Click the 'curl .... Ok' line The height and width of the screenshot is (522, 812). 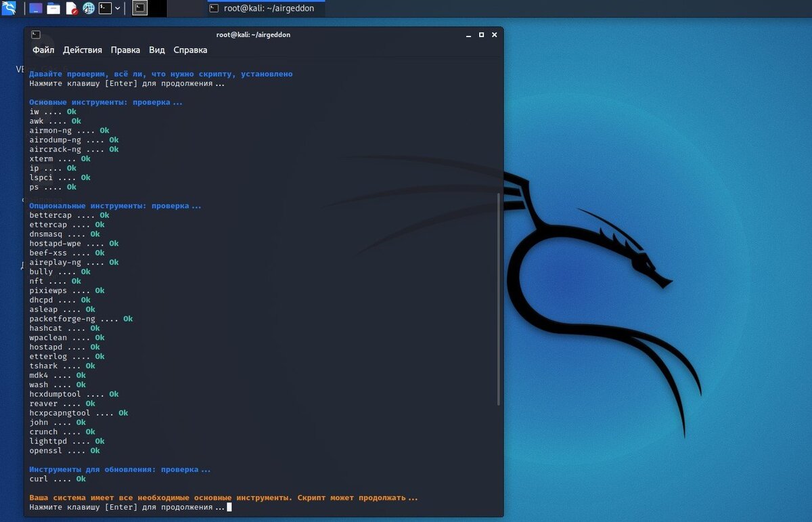pos(58,479)
